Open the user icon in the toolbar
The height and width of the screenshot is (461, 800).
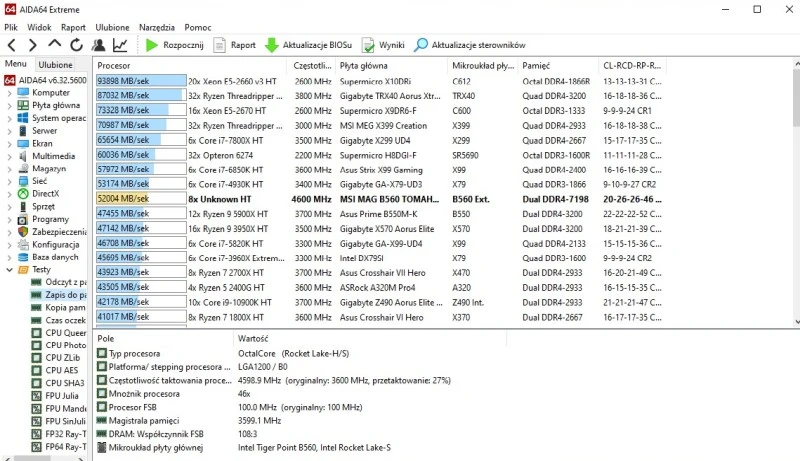pos(99,45)
